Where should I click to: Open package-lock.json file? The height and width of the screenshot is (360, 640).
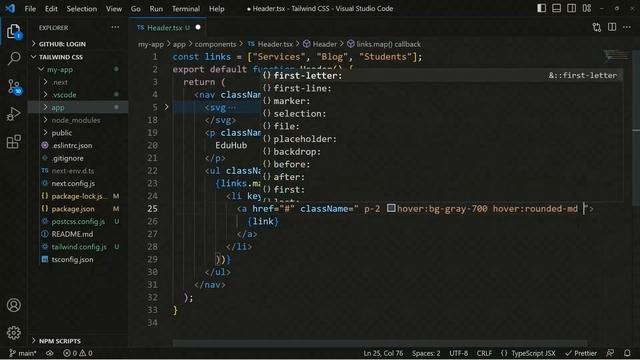tap(78, 196)
